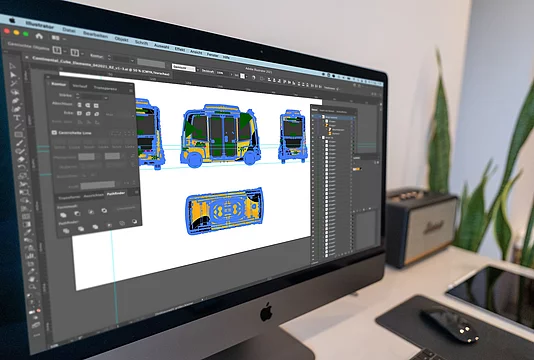Toggle visibility eye of the second layer row
The image size is (534, 360).
(x=313, y=121)
